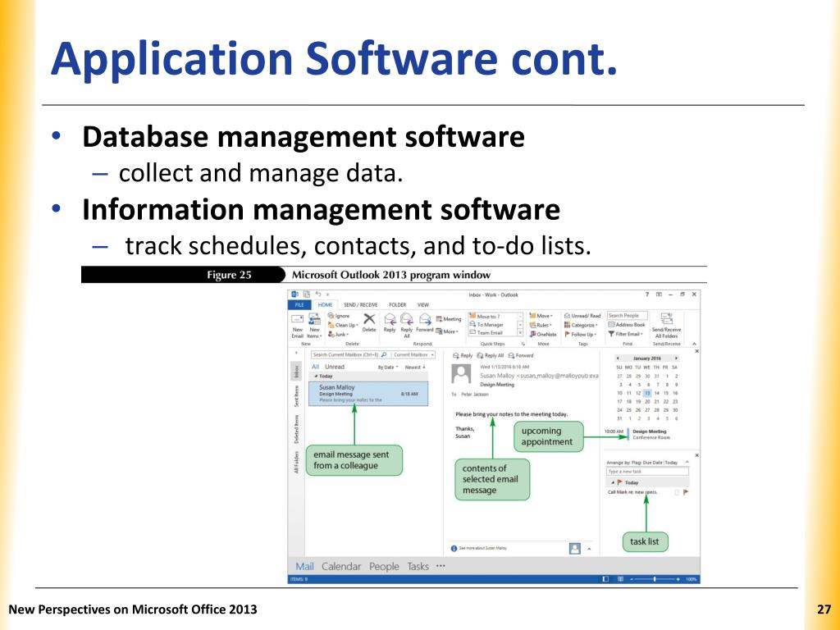Click the OneNote ribbon icon
This screenshot has height=630, width=840.
[x=543, y=335]
